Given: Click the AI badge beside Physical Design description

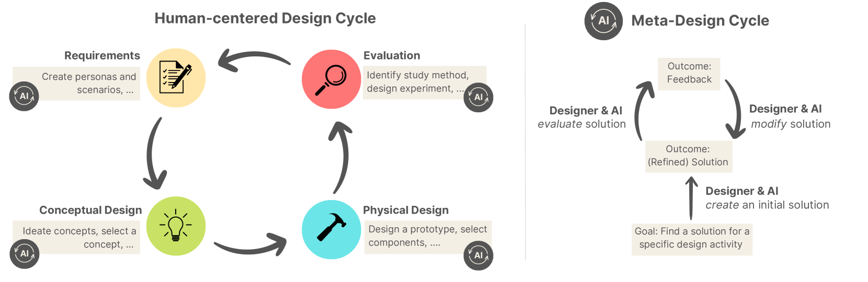Looking at the screenshot, I should [478, 255].
